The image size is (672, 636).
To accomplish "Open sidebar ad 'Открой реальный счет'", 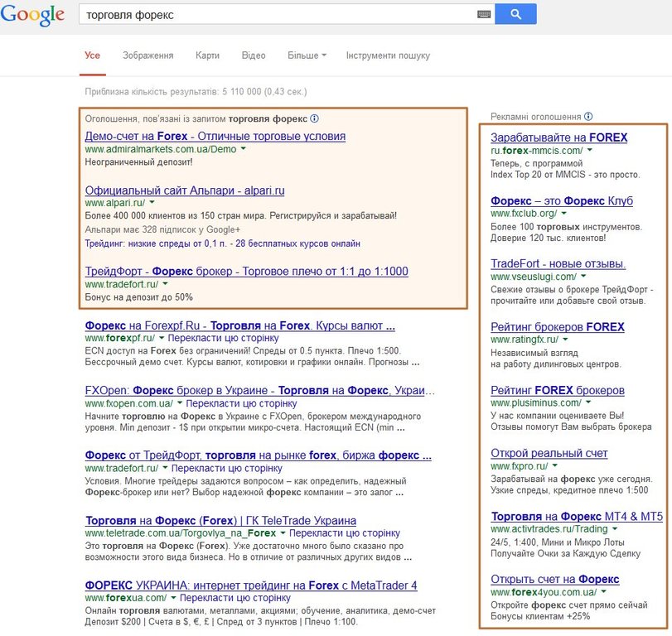I will [x=549, y=454].
